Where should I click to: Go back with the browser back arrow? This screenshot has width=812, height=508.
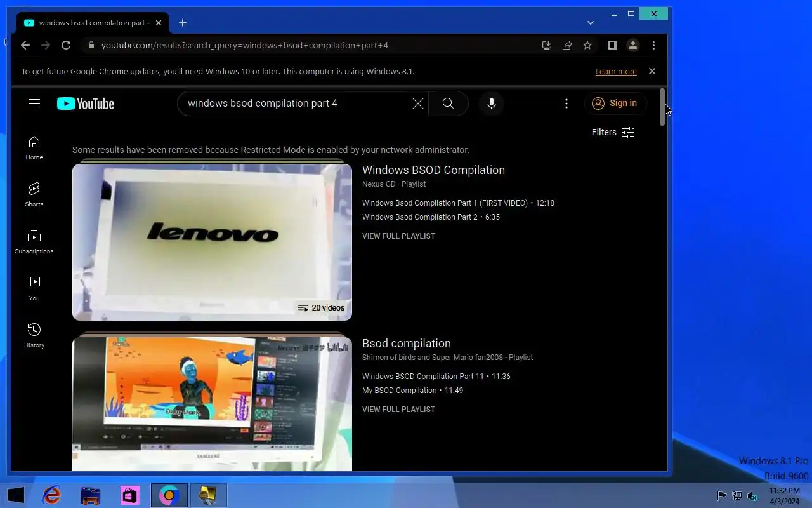[25, 45]
